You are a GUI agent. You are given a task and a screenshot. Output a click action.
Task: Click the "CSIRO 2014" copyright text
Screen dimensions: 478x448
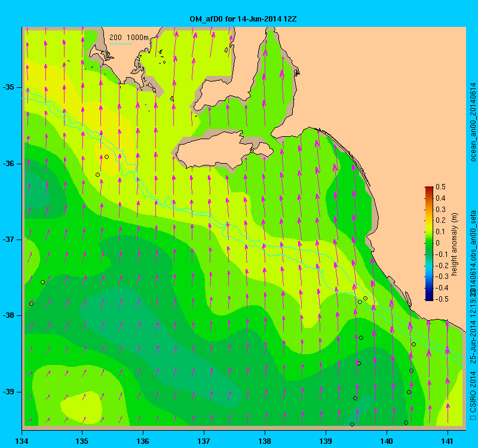click(x=473, y=391)
